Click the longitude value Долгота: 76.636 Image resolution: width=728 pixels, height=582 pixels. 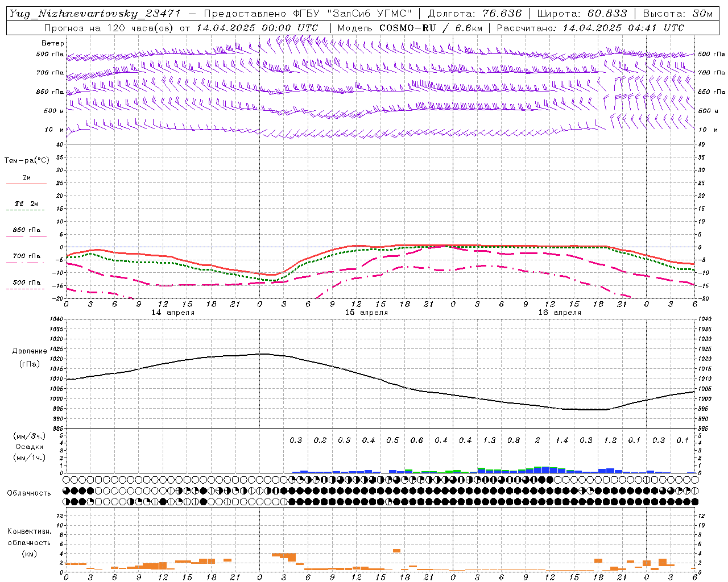474,14
